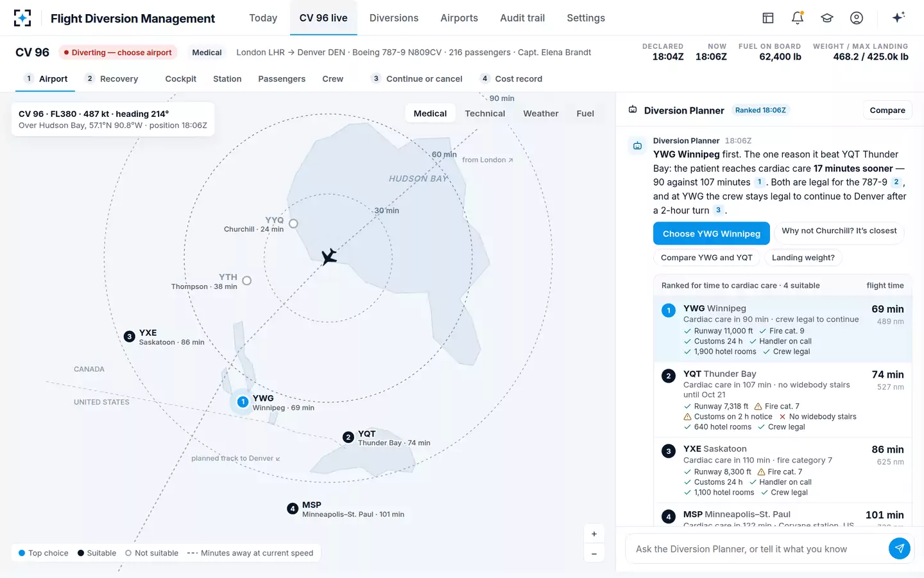Select the YXE Saskatoon ranked card
The width and height of the screenshot is (924, 578).
coord(783,471)
